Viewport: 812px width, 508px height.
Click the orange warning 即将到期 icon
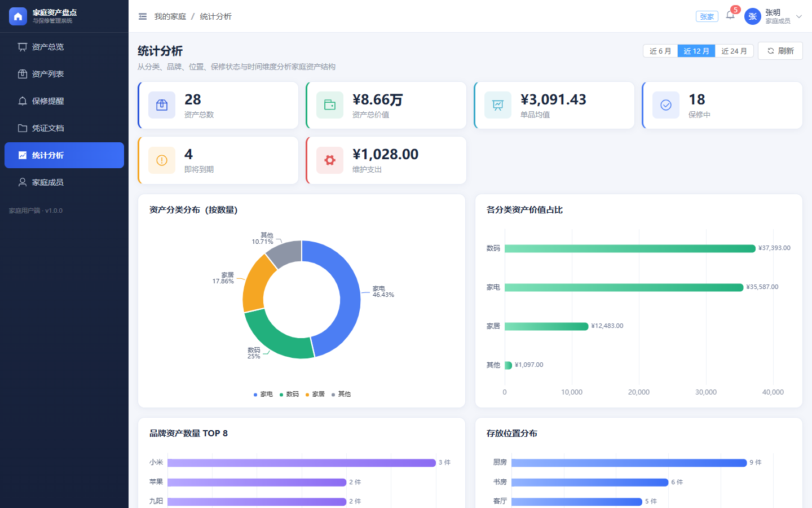162,160
